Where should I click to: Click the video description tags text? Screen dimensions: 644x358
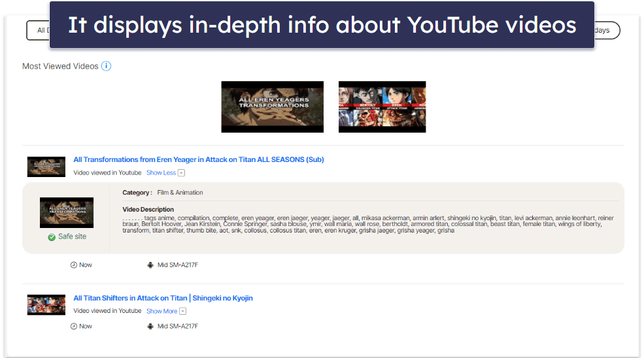click(x=368, y=224)
